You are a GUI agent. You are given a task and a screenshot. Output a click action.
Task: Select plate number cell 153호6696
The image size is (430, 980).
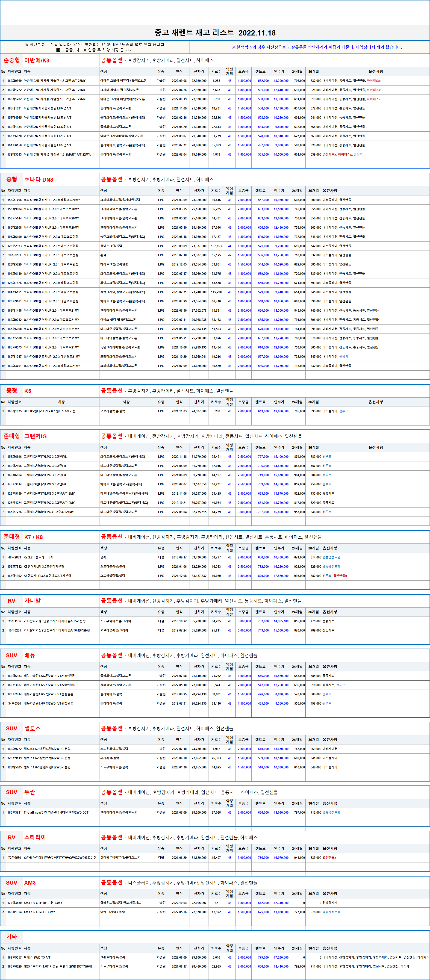(15, 457)
